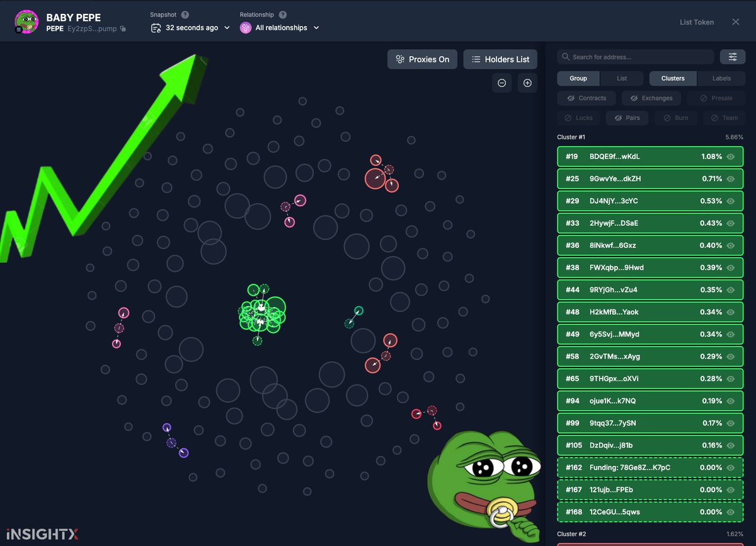Hide holder #167 121ujb...FPEb
Viewport: 756px width, 546px height.
[x=731, y=490]
